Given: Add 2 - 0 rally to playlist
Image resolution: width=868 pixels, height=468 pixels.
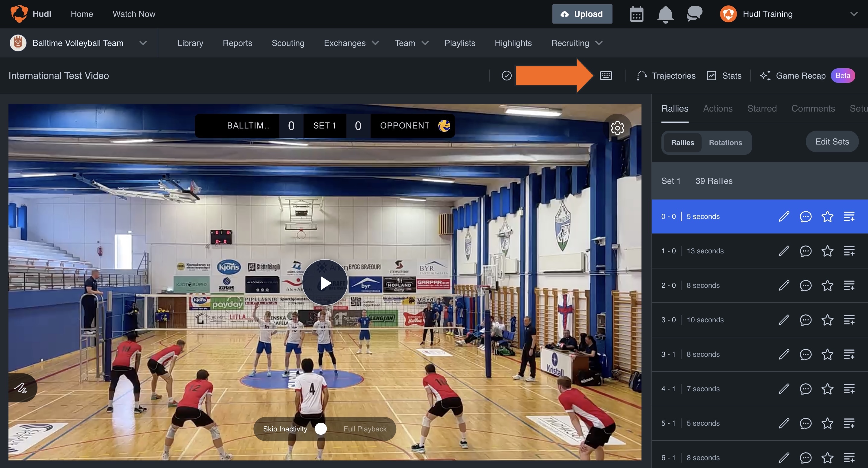Looking at the screenshot, I should click(x=849, y=285).
